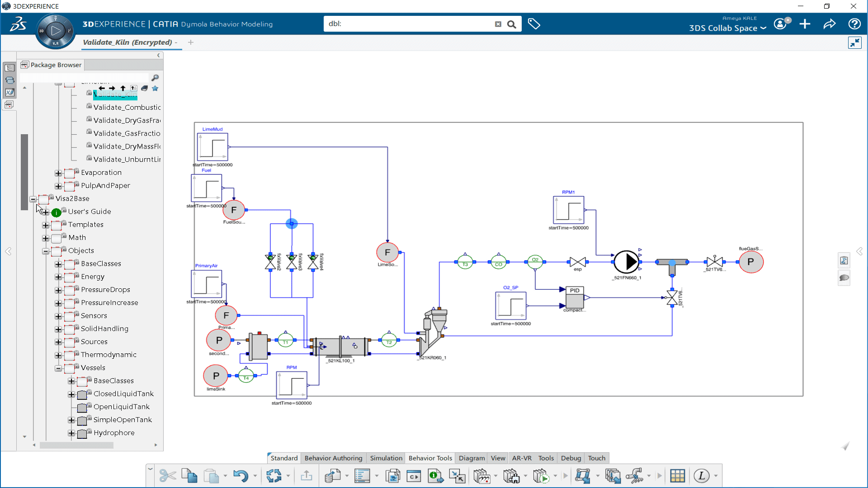Screen dimensions: 868x488
Task: Select Validate_Combustion in package tree
Action: [127, 107]
